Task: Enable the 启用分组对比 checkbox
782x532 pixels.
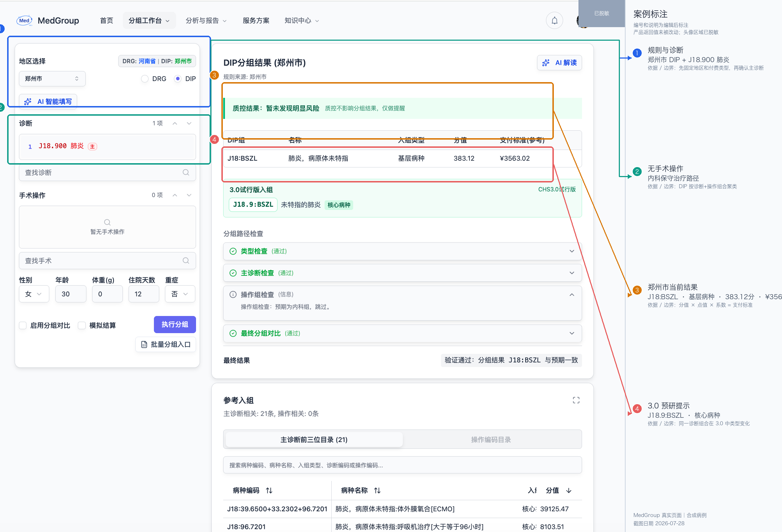Action: click(x=23, y=325)
